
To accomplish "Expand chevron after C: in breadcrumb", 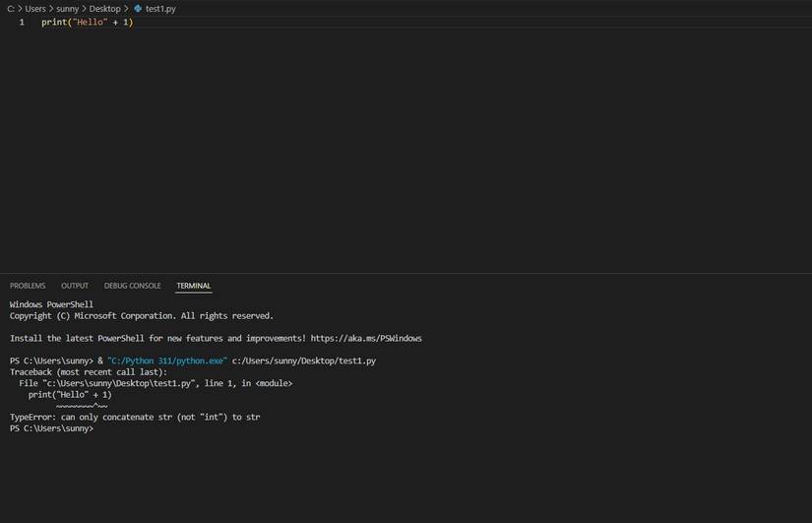I will click(20, 9).
